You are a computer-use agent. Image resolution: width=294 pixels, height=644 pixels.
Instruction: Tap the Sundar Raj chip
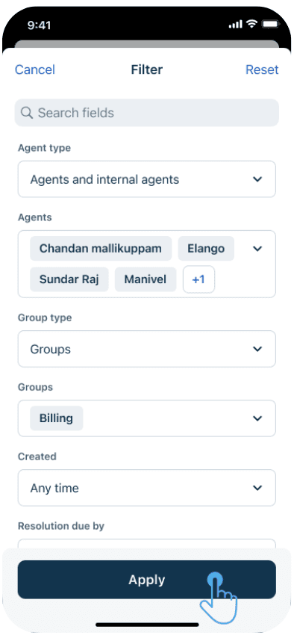tap(69, 279)
